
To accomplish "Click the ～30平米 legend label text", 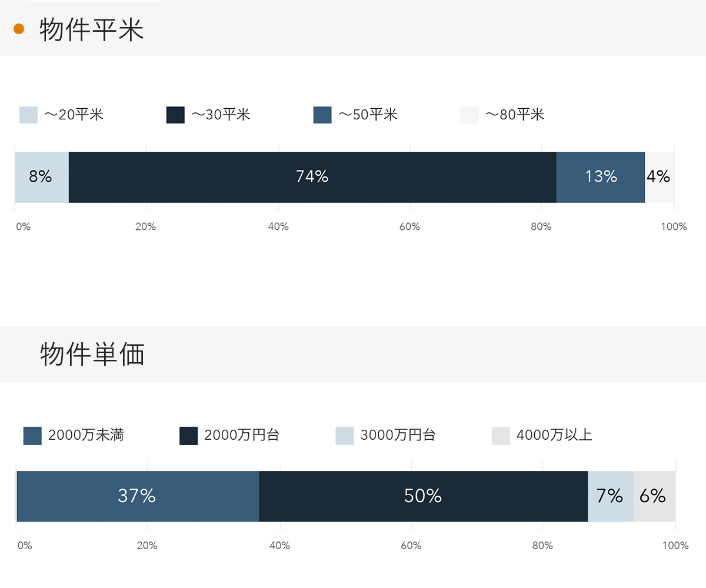I will click(221, 115).
